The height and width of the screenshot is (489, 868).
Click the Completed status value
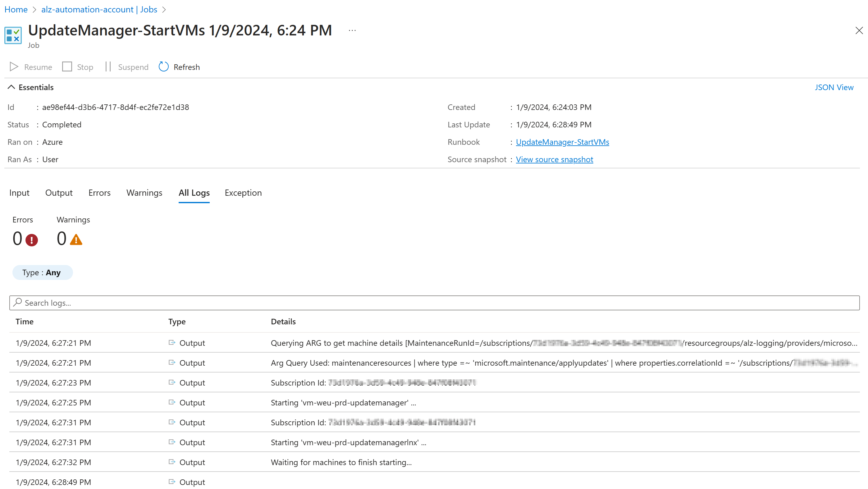[62, 125]
